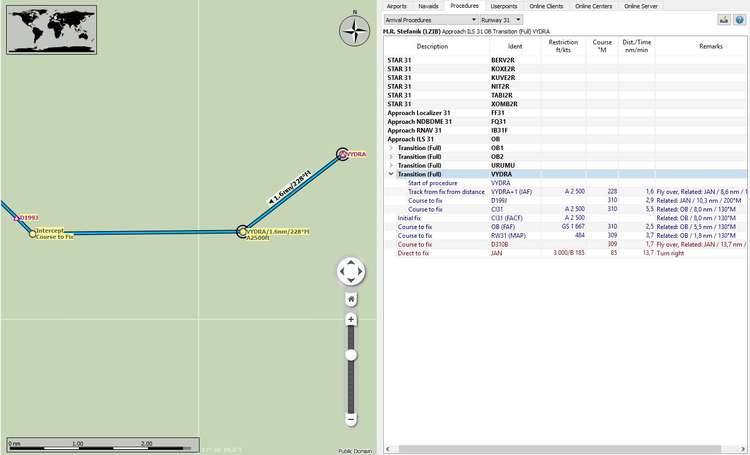This screenshot has width=750, height=455.
Task: Open the Arrival Procedures dropdown
Action: pos(428,19)
